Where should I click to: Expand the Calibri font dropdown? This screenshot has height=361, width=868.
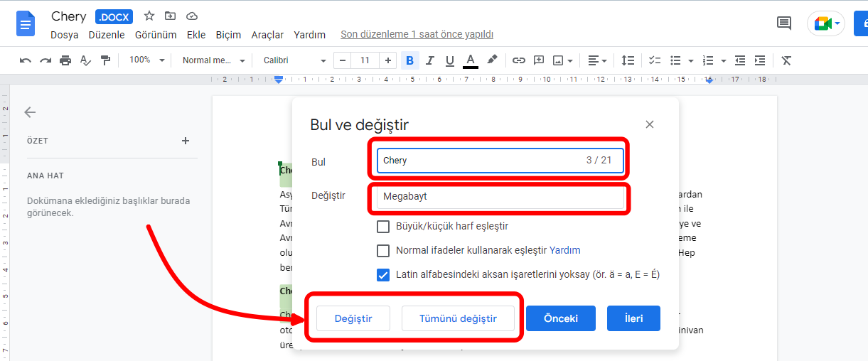(294, 60)
